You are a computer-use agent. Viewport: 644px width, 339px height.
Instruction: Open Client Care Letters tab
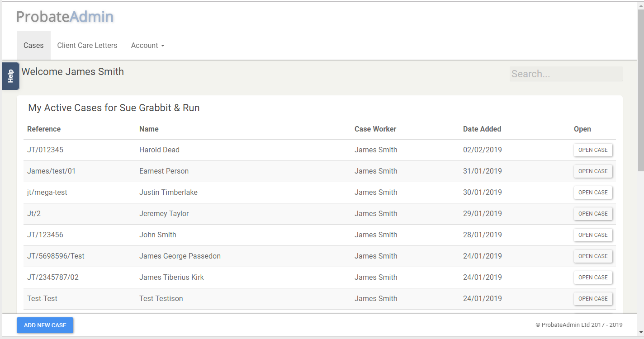point(87,45)
